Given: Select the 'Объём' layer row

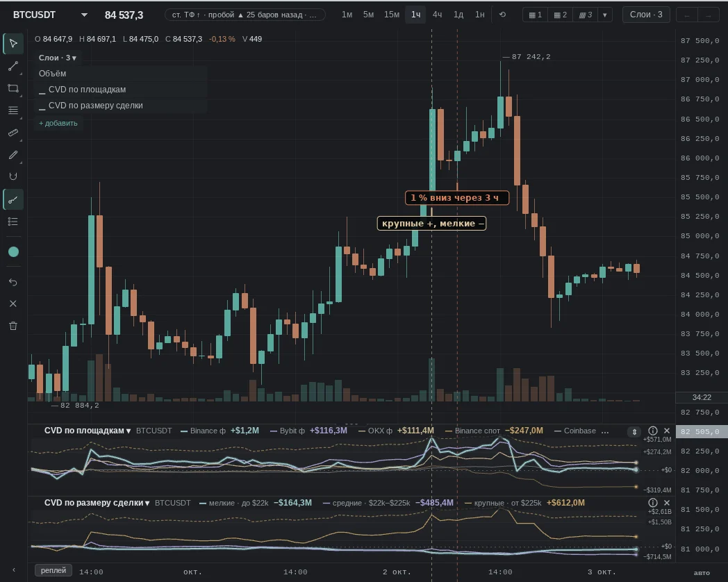Looking at the screenshot, I should (121, 74).
